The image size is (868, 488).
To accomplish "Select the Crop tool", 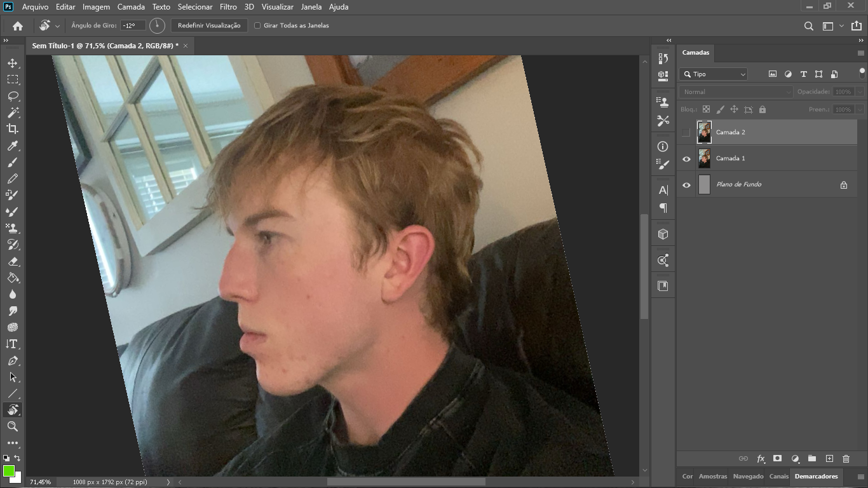I will pos(13,129).
